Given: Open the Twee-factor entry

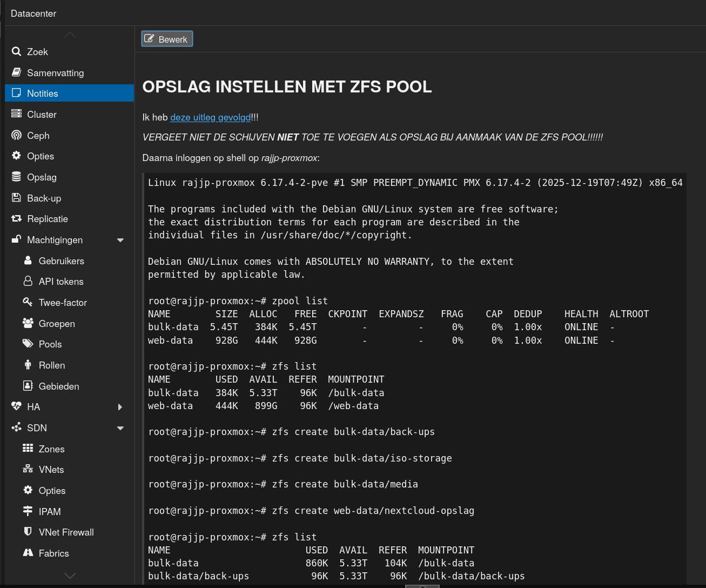Looking at the screenshot, I should [x=69, y=302].
